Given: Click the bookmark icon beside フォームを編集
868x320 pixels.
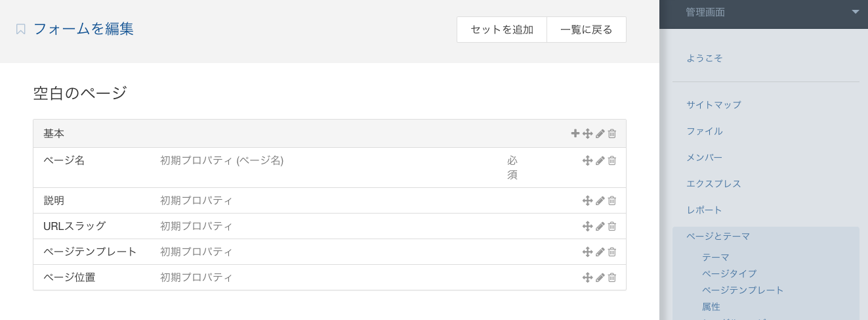Looking at the screenshot, I should [21, 29].
